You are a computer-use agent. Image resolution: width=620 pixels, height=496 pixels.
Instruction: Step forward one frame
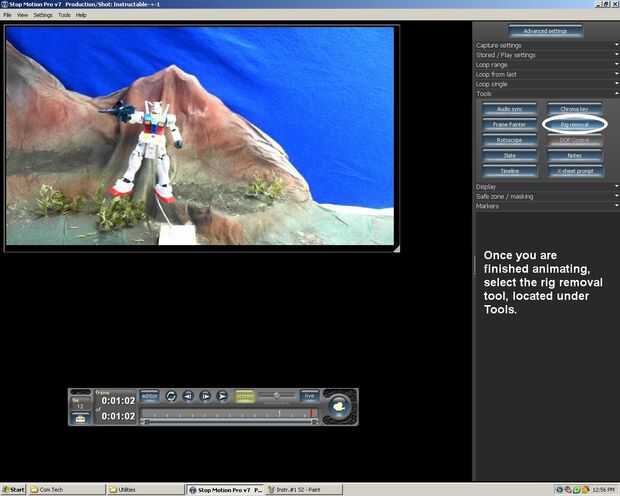205,396
